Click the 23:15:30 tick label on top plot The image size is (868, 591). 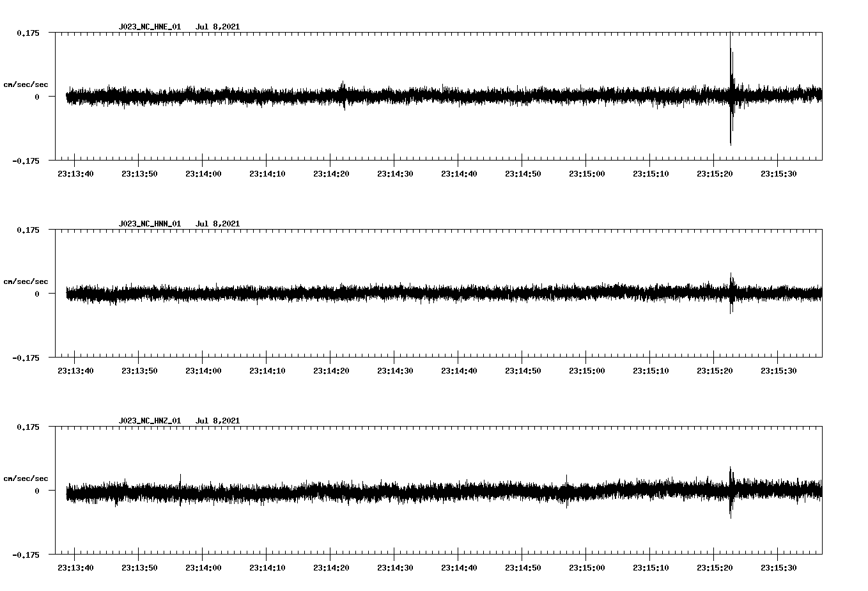point(777,172)
